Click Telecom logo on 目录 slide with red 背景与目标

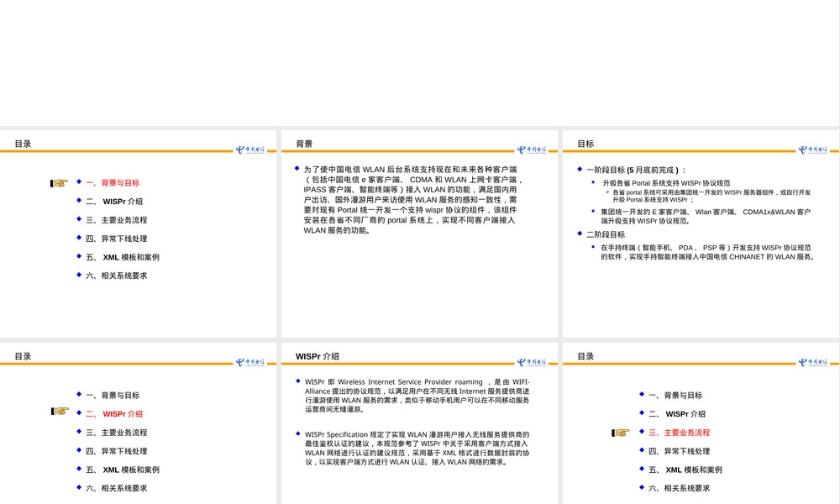(250, 150)
